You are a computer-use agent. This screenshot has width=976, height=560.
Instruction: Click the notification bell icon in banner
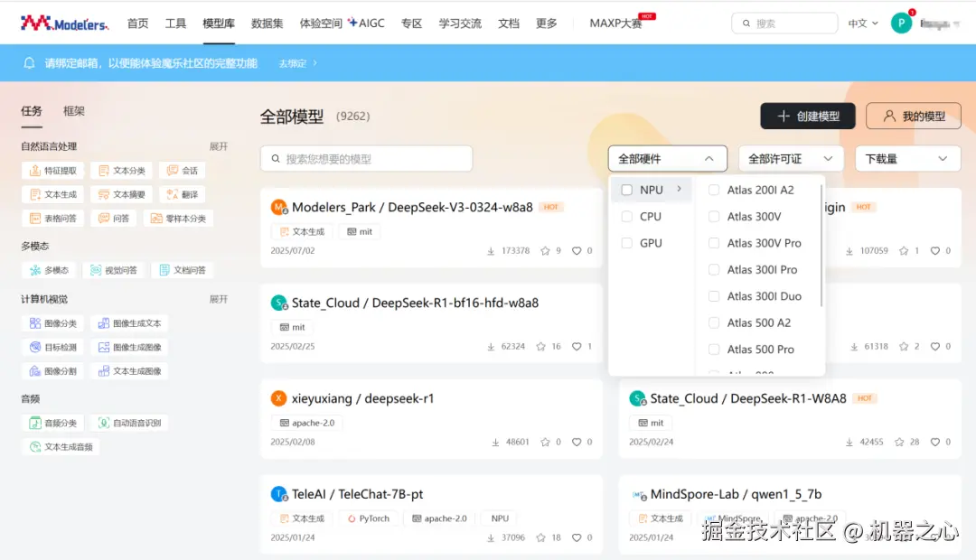29,63
